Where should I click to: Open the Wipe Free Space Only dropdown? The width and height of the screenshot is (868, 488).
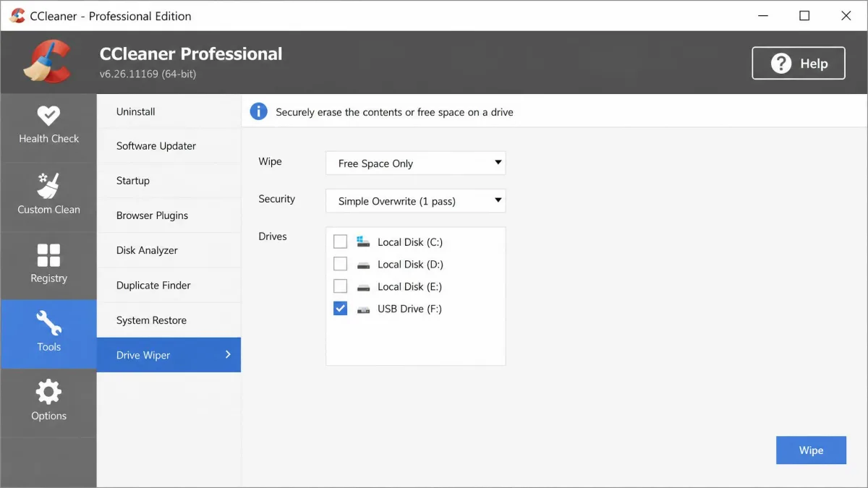tap(416, 163)
